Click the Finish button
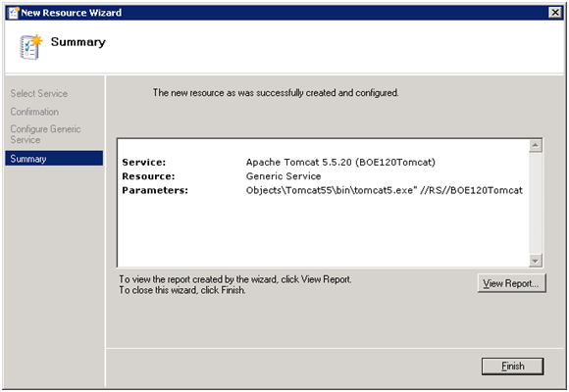This screenshot has height=392, width=569. pos(512,367)
